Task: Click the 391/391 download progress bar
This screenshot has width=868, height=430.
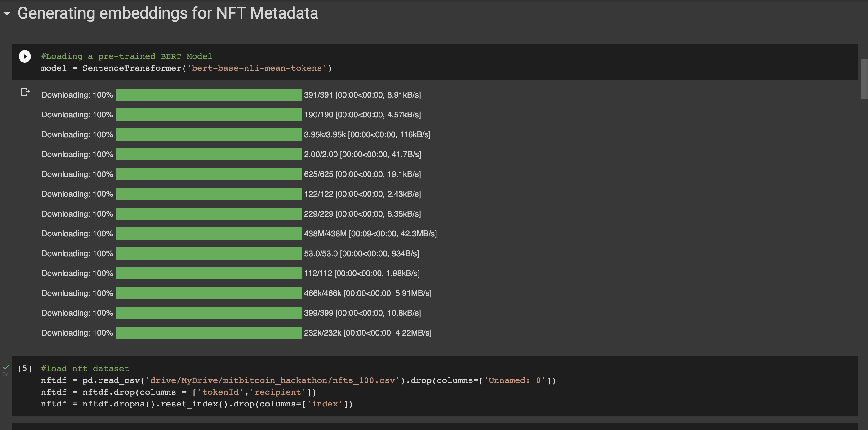Action: 208,94
